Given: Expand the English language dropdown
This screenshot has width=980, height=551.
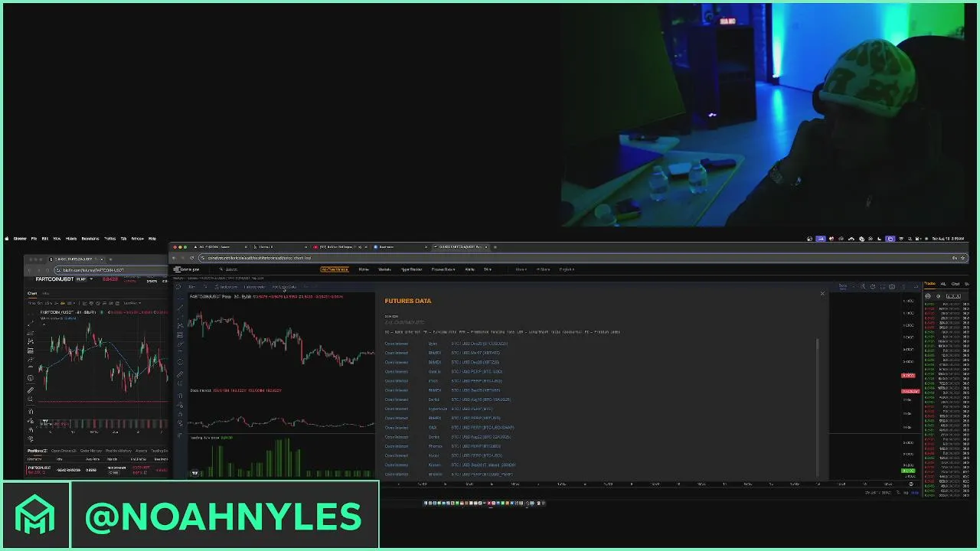Looking at the screenshot, I should pos(567,269).
